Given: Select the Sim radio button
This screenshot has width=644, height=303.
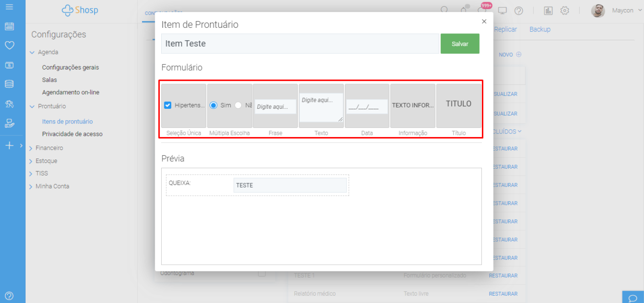Looking at the screenshot, I should tap(213, 106).
